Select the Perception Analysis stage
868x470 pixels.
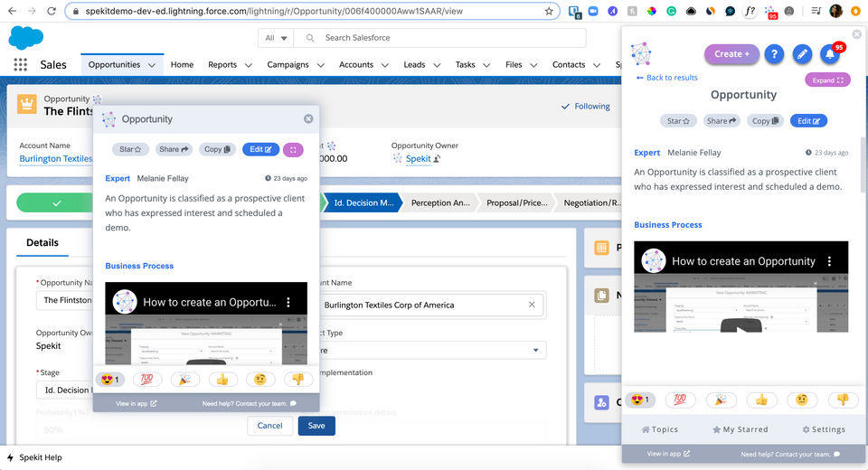(440, 203)
